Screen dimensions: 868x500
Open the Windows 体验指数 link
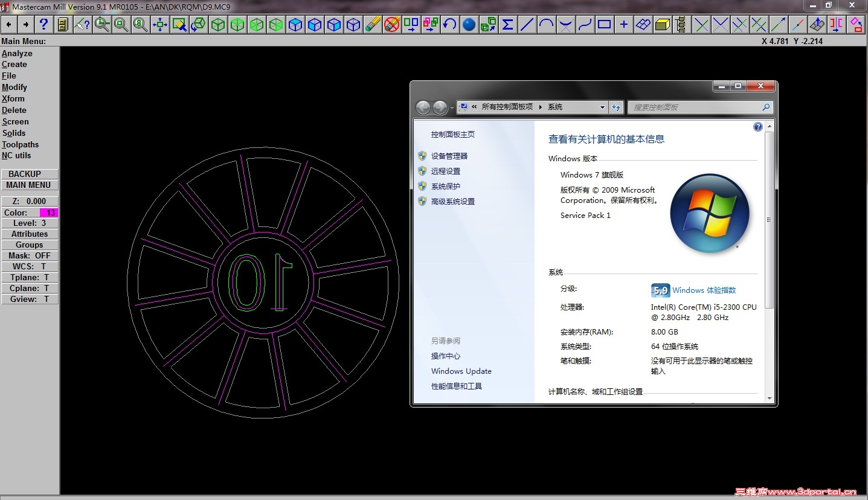coord(704,290)
